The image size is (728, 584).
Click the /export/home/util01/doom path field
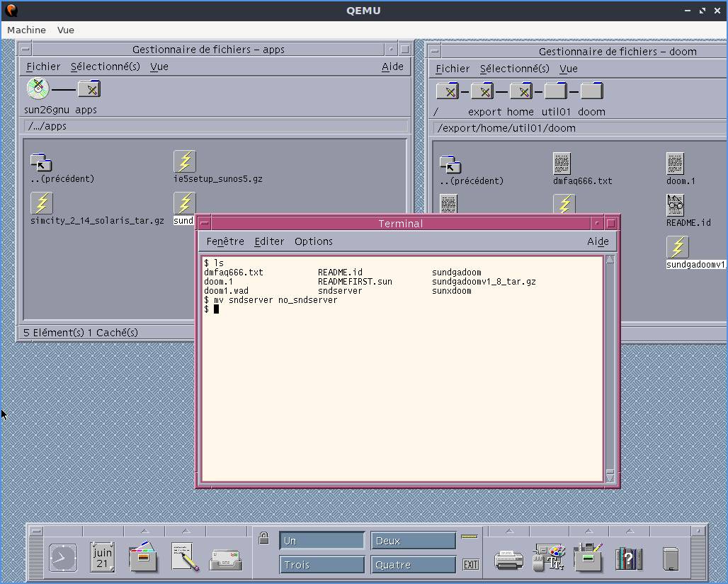tap(581, 127)
